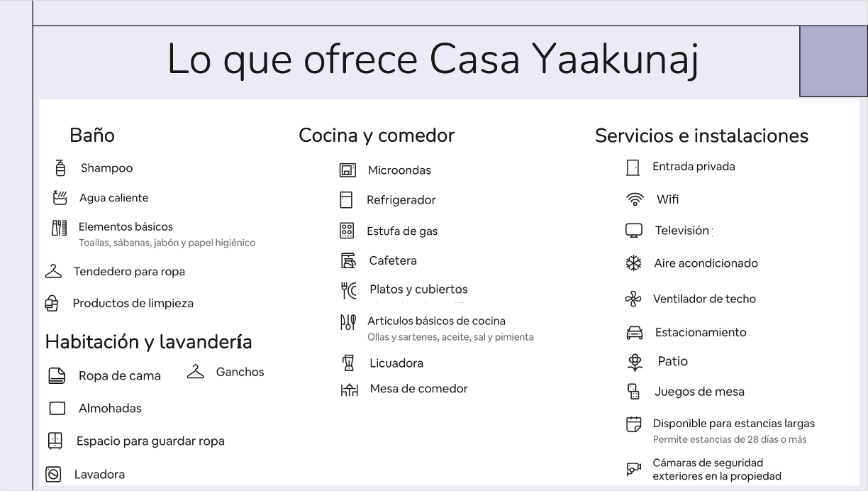Select the 'Entrada privada' text

point(694,167)
